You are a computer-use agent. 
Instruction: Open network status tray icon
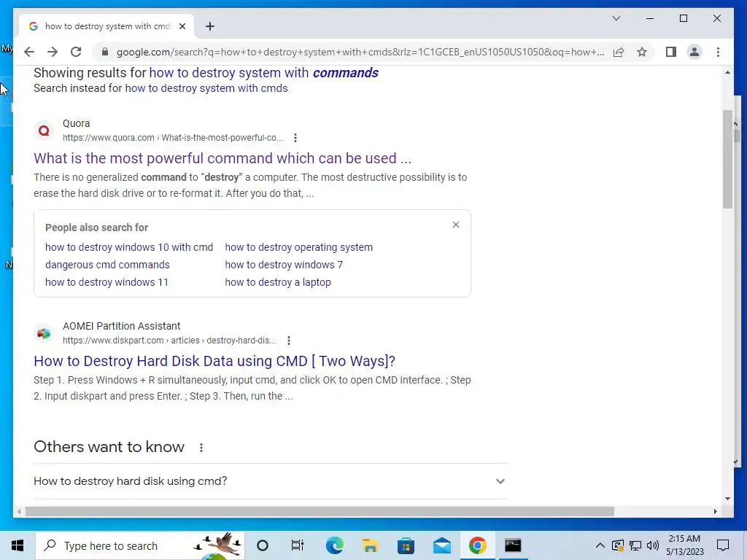[x=635, y=545]
